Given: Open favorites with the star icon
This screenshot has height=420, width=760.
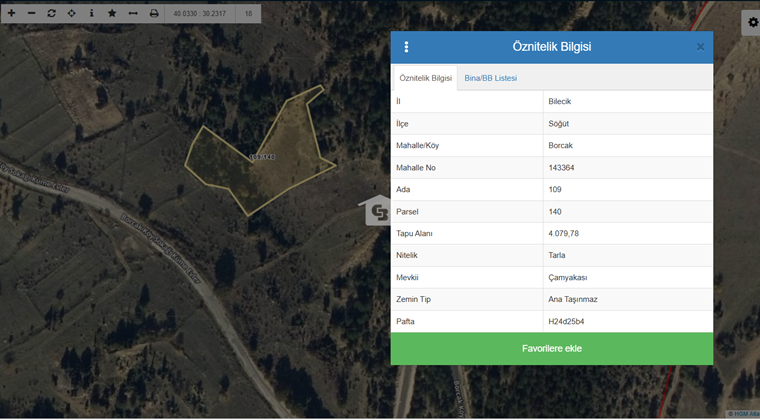Looking at the screenshot, I should pos(112,13).
